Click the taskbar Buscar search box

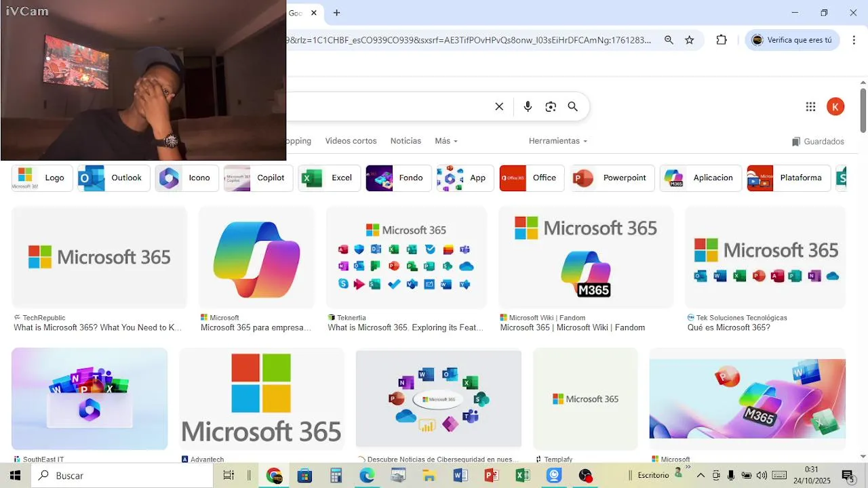click(x=122, y=476)
